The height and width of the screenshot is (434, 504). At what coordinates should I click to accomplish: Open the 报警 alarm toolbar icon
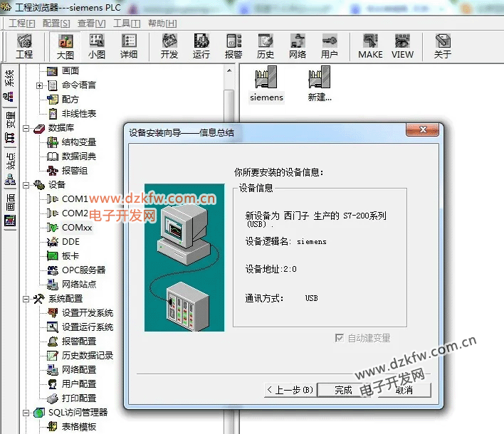(233, 46)
